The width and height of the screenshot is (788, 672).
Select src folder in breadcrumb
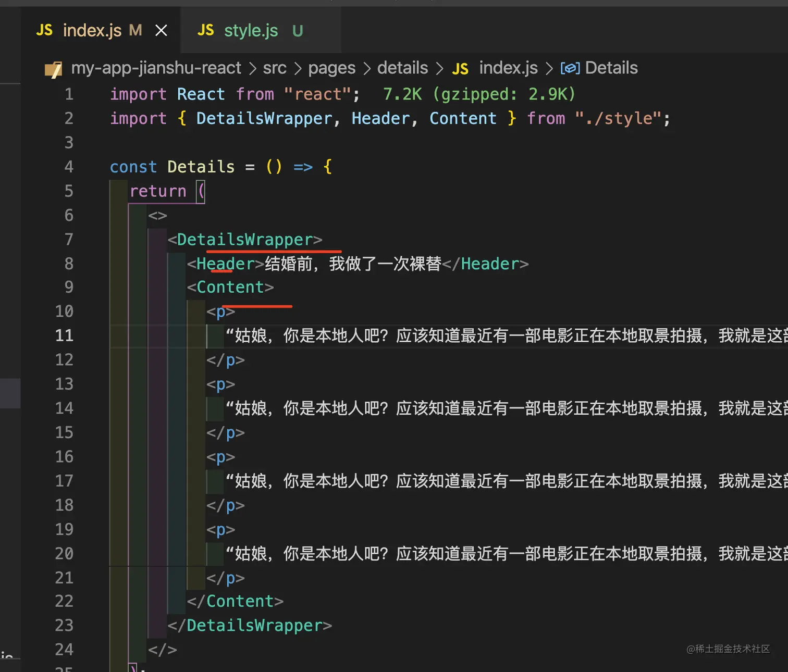coord(275,68)
